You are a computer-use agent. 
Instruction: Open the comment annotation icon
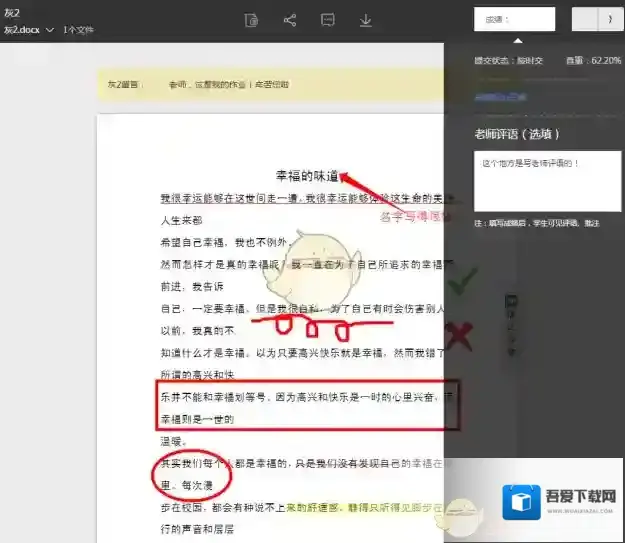pyautogui.click(x=328, y=20)
